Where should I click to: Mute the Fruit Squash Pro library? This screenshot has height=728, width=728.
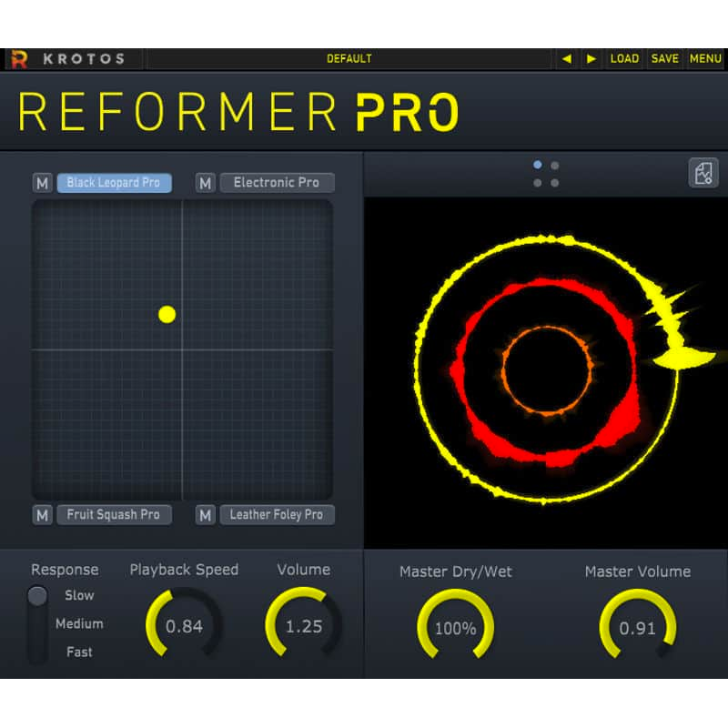[x=43, y=515]
